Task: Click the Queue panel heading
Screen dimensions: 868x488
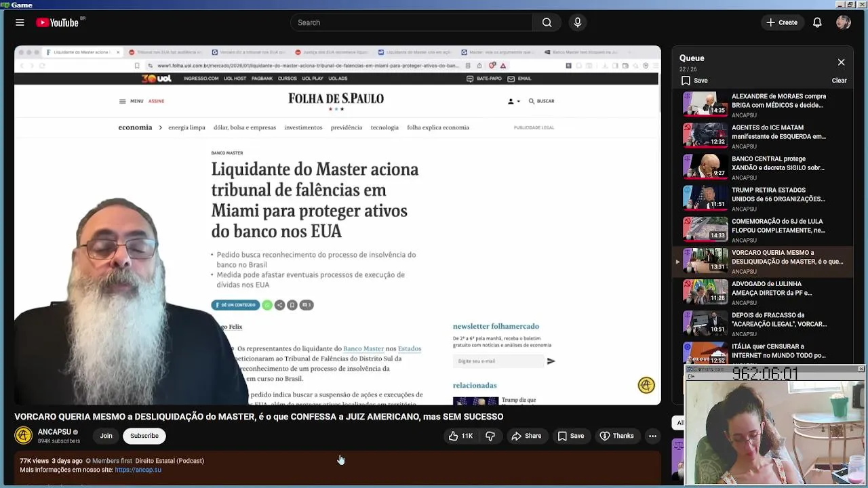Action: point(692,58)
